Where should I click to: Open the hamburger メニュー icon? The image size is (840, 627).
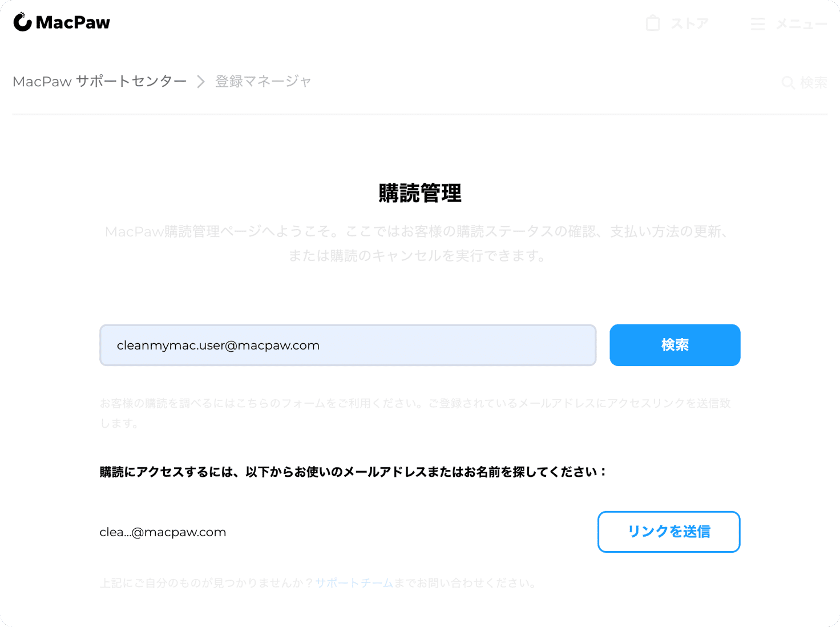[x=758, y=24]
